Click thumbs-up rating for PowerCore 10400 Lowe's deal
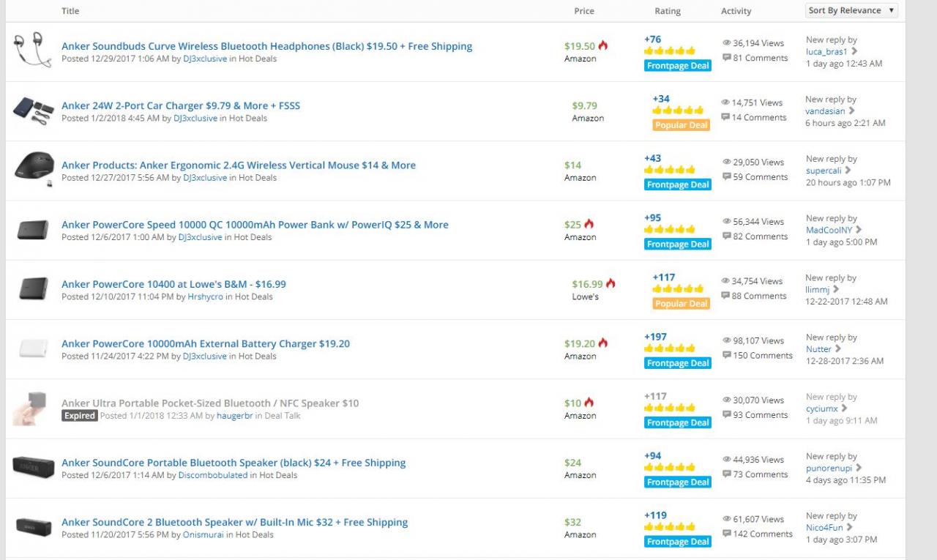This screenshot has height=560, width=937. 678,288
